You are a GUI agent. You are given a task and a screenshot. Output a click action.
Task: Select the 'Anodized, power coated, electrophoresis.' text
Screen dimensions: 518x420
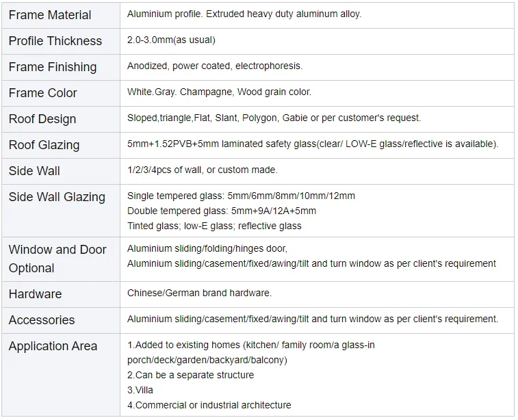pyautogui.click(x=215, y=66)
